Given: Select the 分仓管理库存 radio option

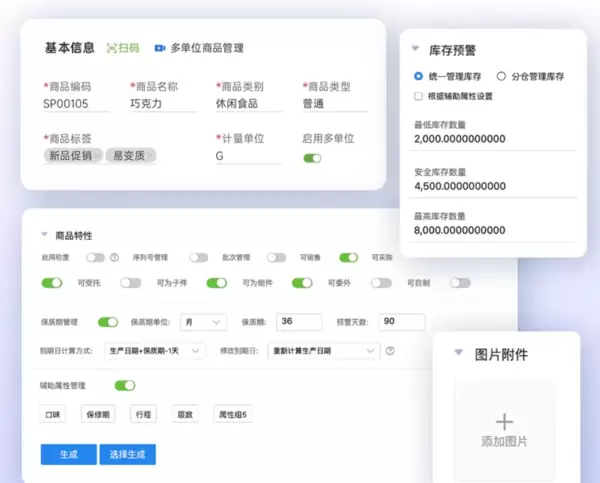Looking at the screenshot, I should coord(501,76).
